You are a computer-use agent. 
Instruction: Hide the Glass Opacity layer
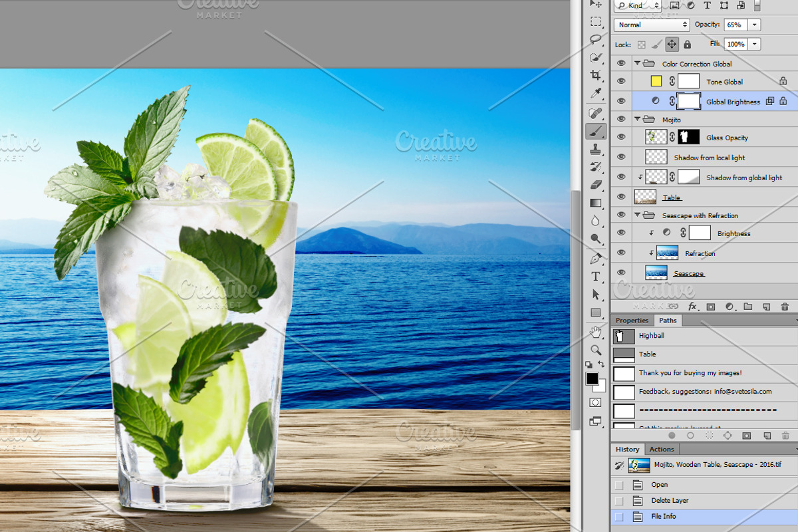[621, 137]
